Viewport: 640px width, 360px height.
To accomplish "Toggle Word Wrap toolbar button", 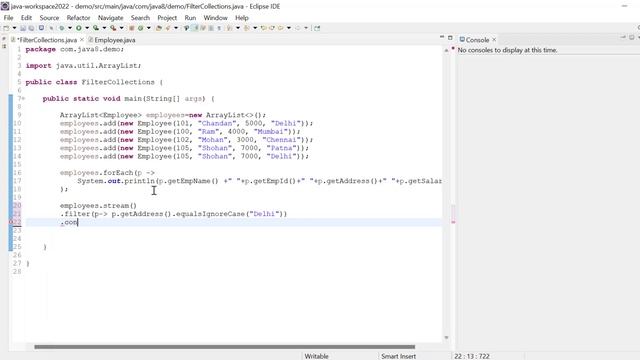I will tap(203, 28).
